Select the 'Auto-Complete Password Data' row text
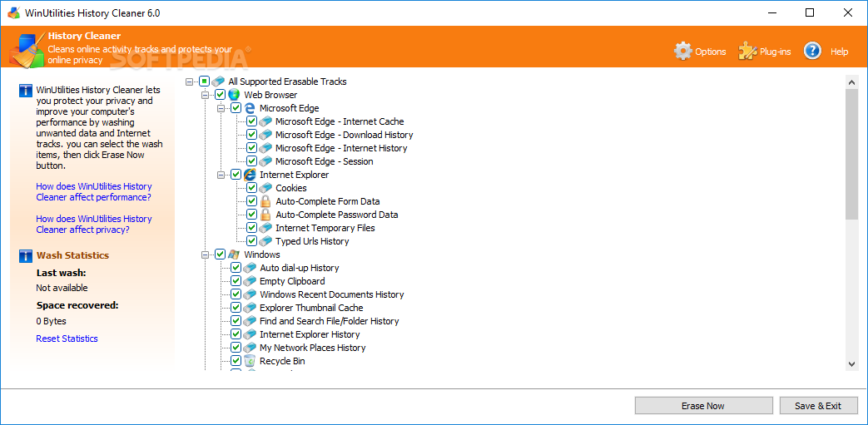This screenshot has width=868, height=425. tap(336, 214)
